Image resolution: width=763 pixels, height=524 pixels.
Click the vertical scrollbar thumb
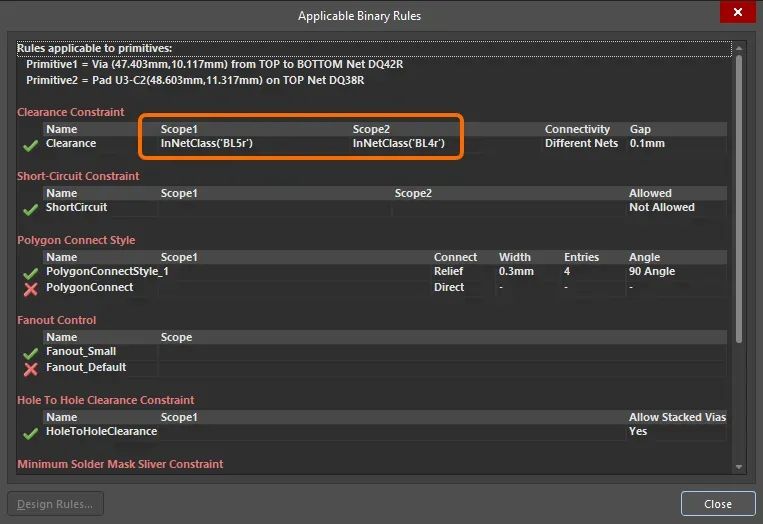739,199
